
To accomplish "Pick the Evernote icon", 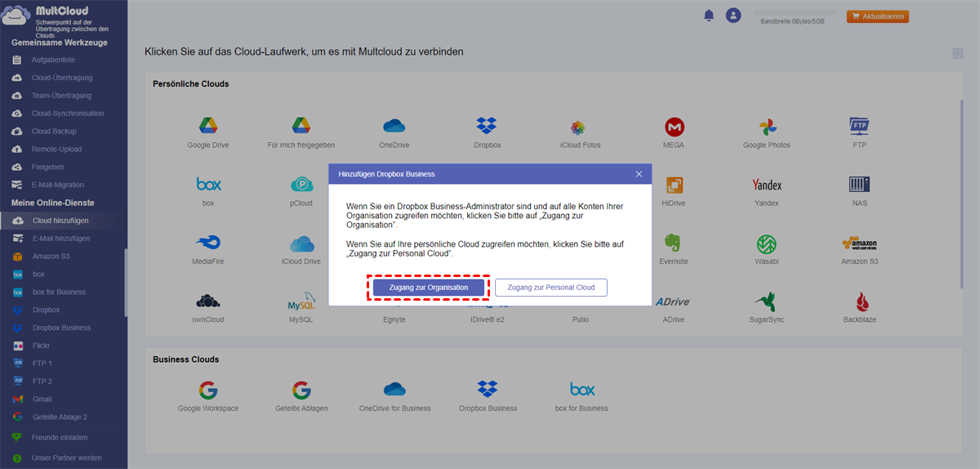I will pyautogui.click(x=674, y=243).
